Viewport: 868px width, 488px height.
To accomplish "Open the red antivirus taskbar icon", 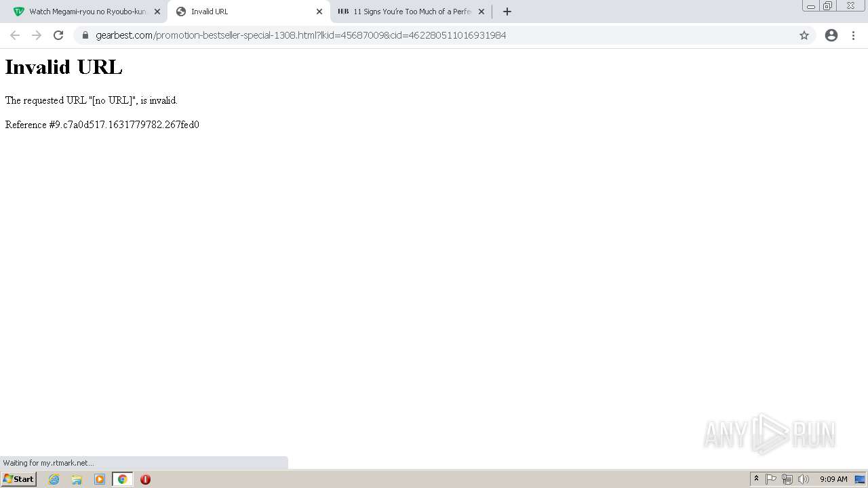I will 145,479.
